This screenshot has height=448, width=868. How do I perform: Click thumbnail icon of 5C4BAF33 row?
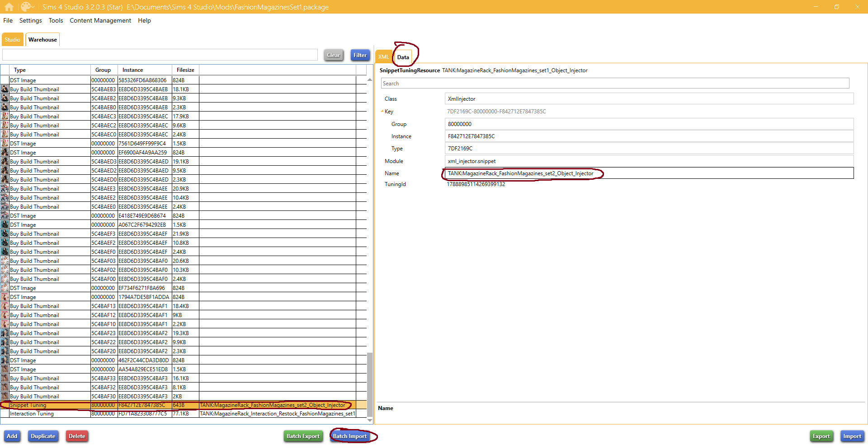pyautogui.click(x=5, y=378)
